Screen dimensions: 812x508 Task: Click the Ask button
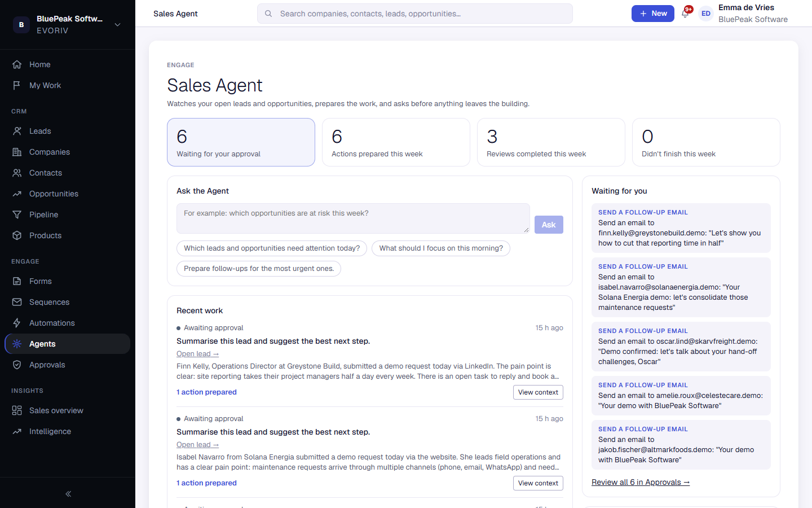(x=549, y=225)
